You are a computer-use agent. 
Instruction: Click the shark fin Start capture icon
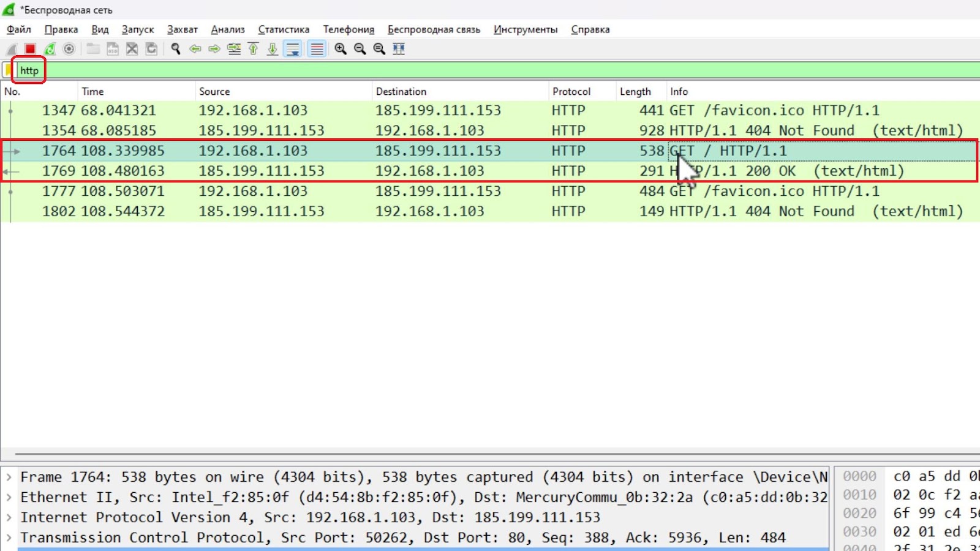11,49
